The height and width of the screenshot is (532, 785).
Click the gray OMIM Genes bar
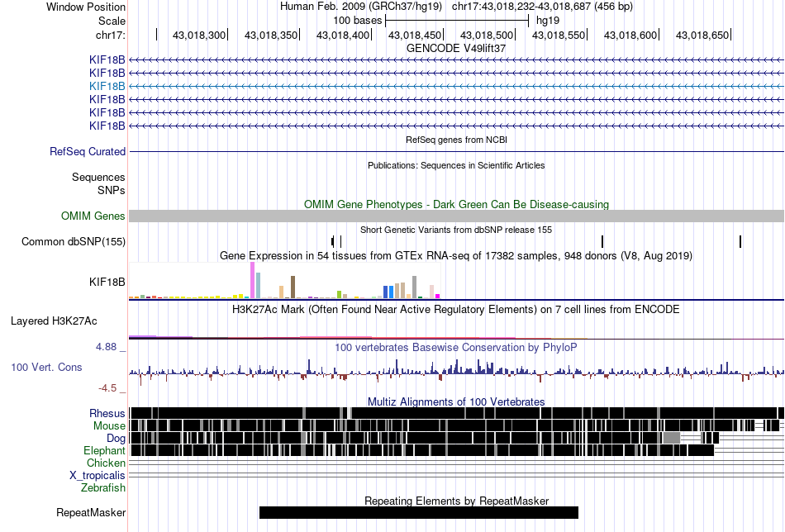(x=456, y=216)
